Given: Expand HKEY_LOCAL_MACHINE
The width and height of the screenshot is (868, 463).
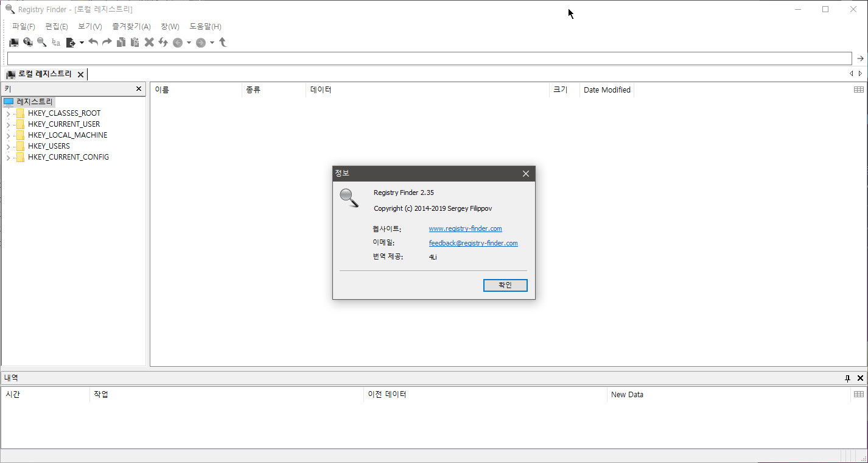Looking at the screenshot, I should 8,135.
